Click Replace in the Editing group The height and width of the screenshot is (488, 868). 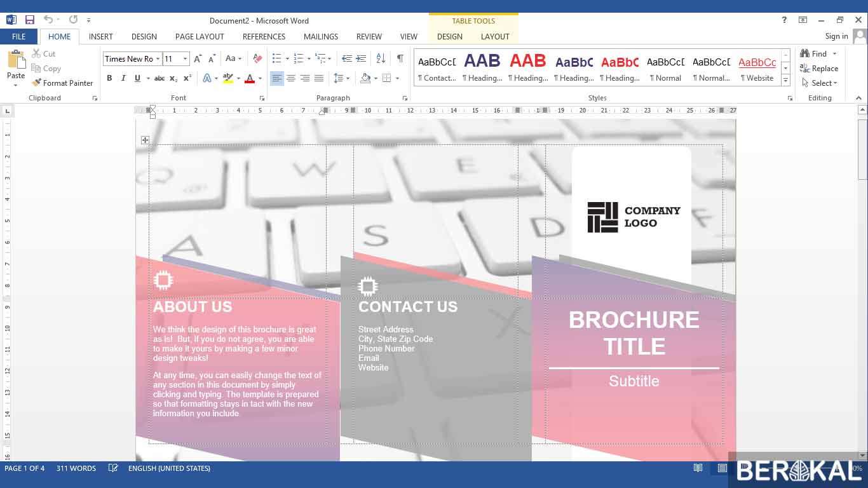coord(820,68)
